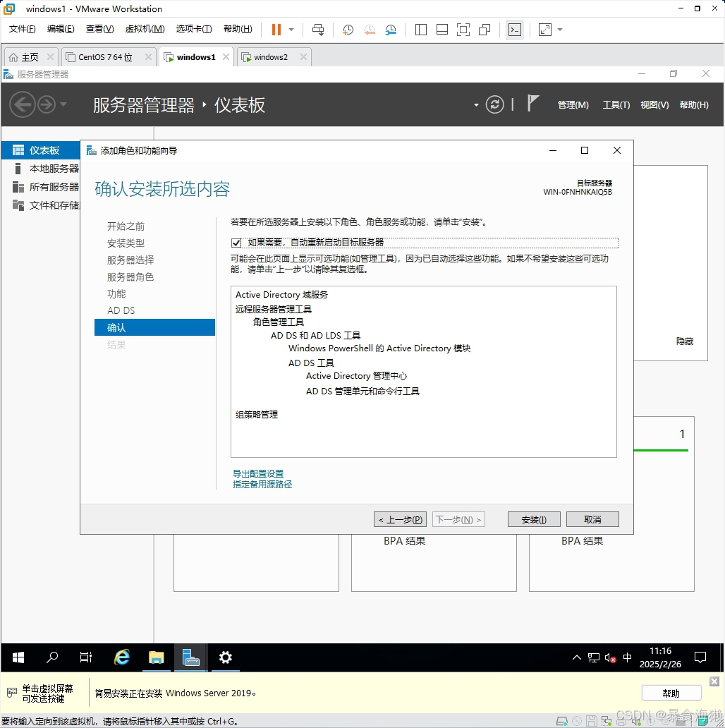Go to wizard step AD DS
Screen dimensions: 725x728
coord(121,310)
